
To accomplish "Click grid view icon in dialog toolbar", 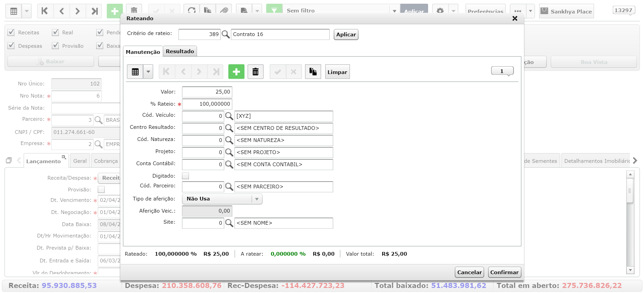I will (x=135, y=72).
